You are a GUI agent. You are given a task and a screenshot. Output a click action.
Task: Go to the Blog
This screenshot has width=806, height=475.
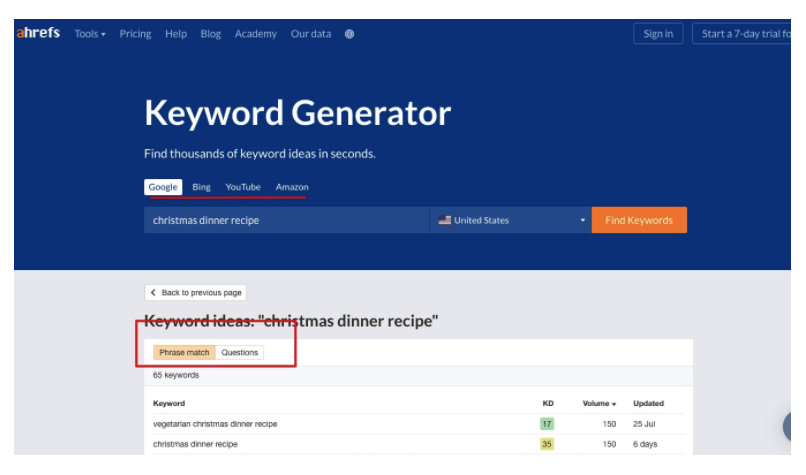click(x=211, y=34)
